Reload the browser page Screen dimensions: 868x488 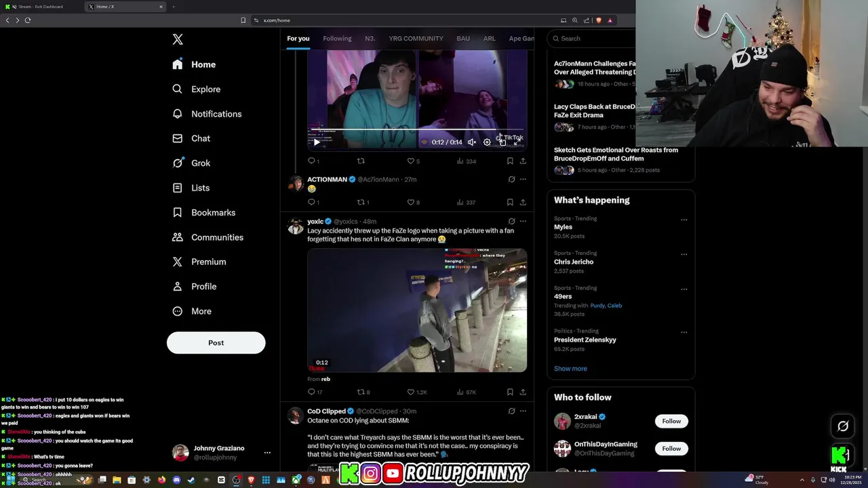(x=28, y=20)
